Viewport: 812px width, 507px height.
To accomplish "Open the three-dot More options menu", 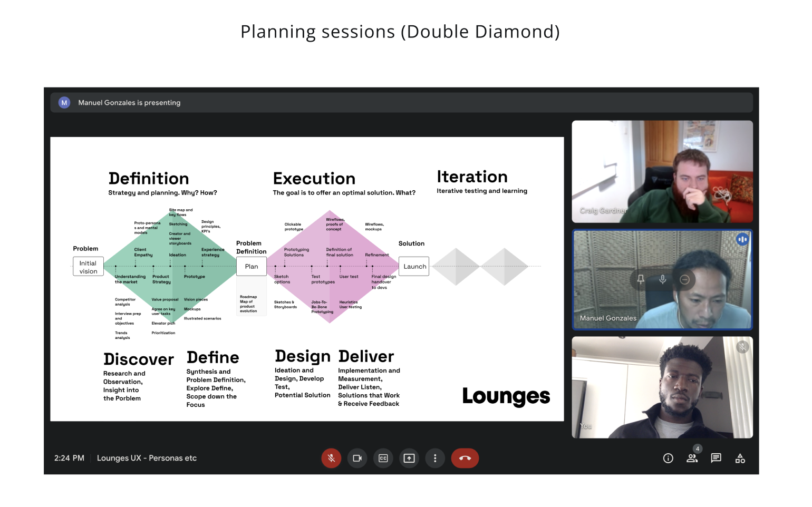I will tap(435, 458).
